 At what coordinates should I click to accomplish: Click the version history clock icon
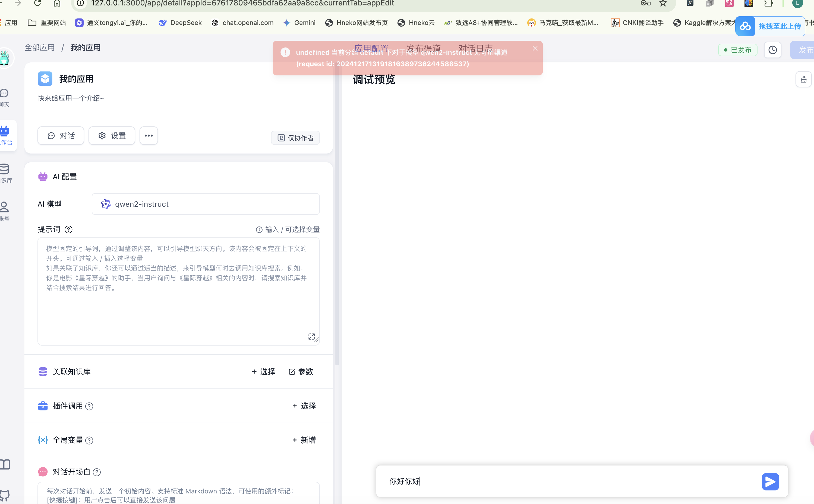pos(772,50)
